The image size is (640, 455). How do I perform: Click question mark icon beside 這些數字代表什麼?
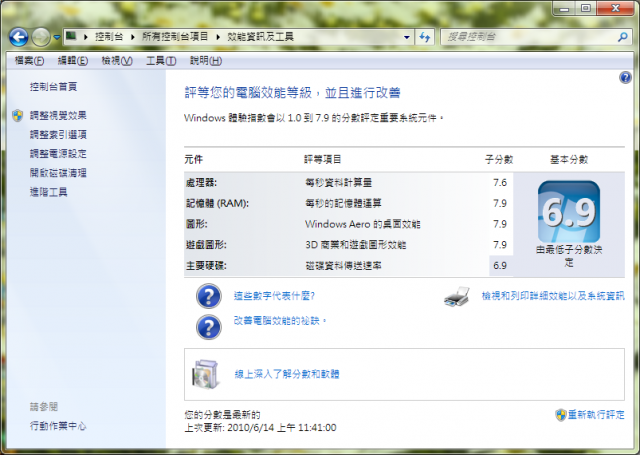pyautogui.click(x=209, y=296)
